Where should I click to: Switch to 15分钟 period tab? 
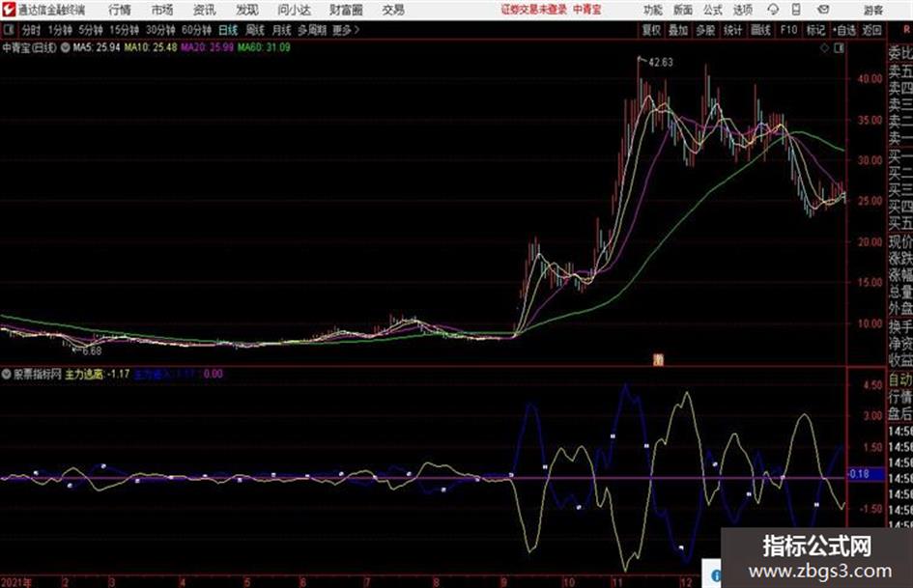point(124,30)
